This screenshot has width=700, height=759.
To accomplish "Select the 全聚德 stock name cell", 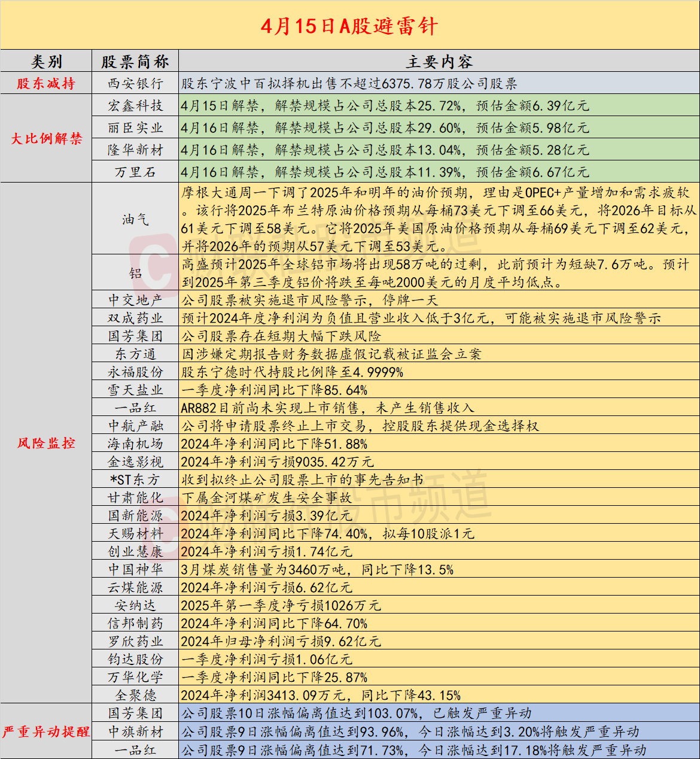I will (135, 695).
